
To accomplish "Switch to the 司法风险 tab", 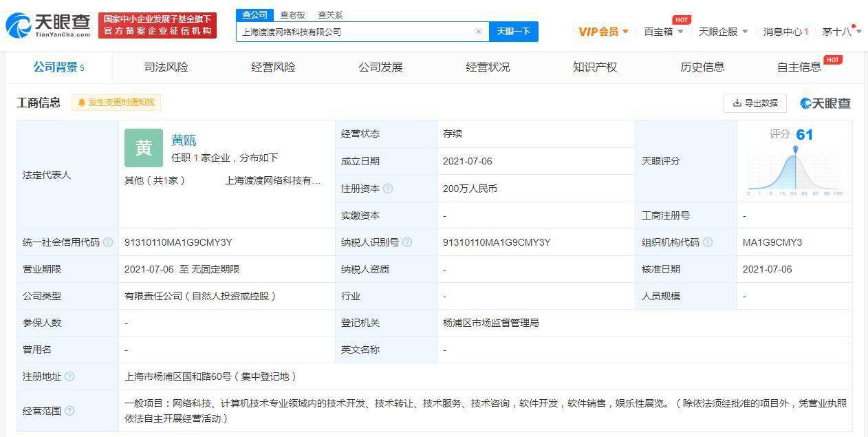I will 166,67.
